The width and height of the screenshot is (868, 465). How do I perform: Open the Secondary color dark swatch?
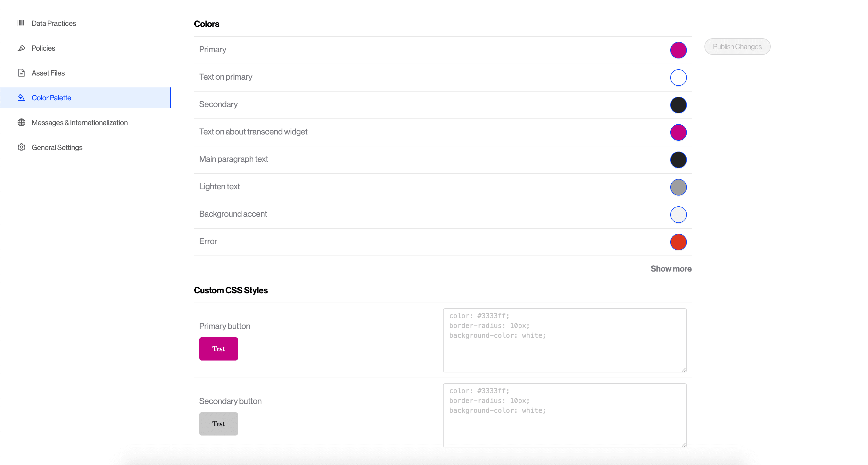point(678,105)
